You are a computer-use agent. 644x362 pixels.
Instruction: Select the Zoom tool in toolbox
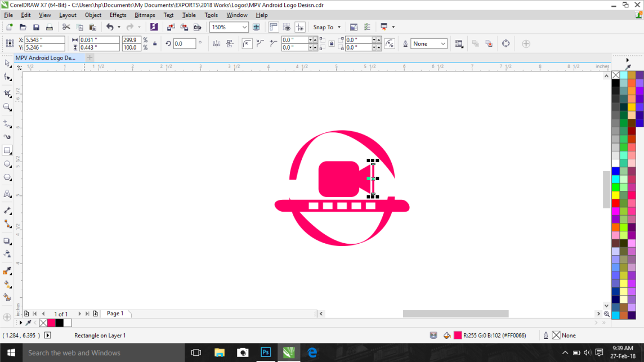(7, 107)
